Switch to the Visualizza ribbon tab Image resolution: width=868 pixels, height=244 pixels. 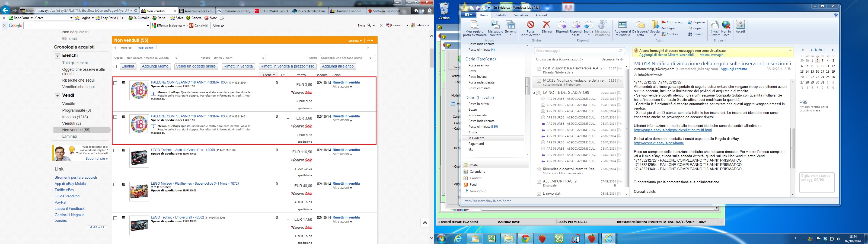[x=521, y=15]
